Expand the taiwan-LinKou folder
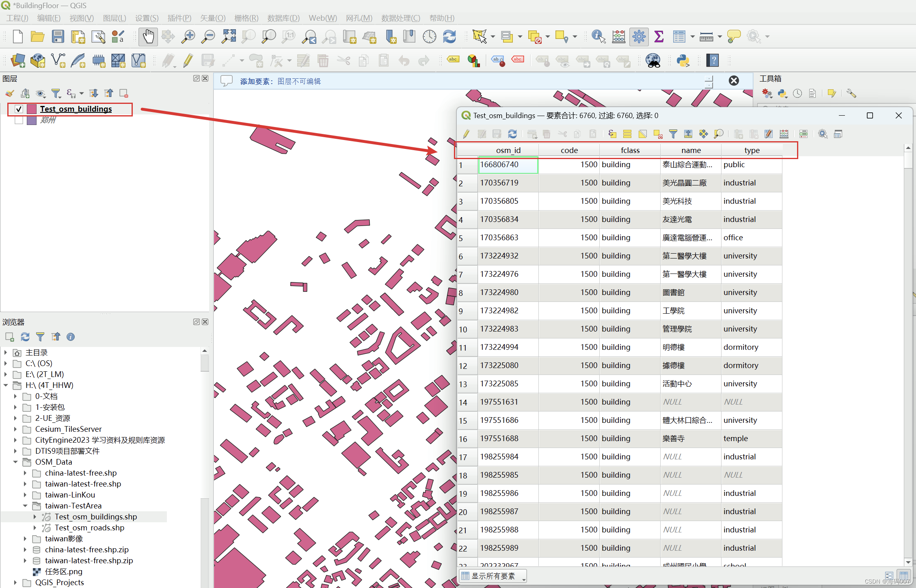This screenshot has height=588, width=916. pos(25,495)
